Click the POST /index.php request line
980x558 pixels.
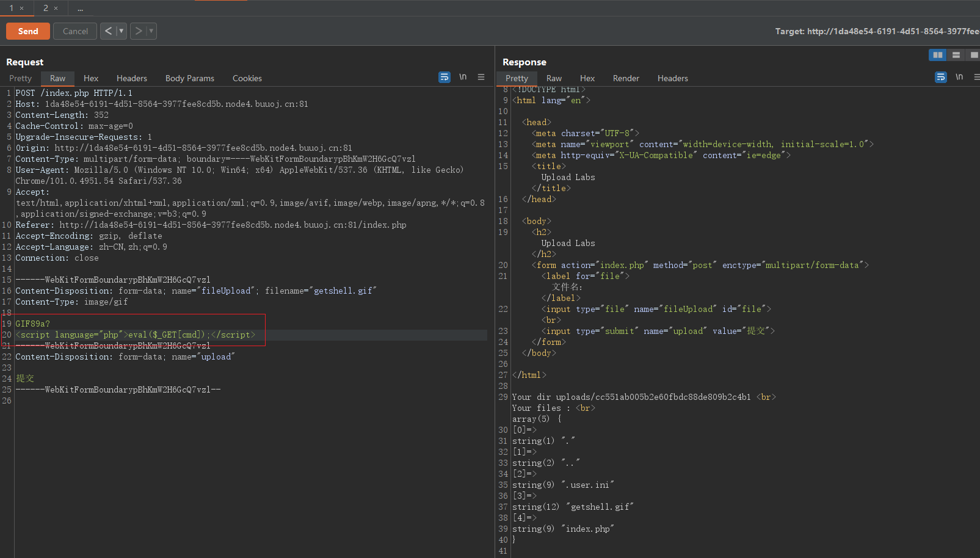coord(74,93)
